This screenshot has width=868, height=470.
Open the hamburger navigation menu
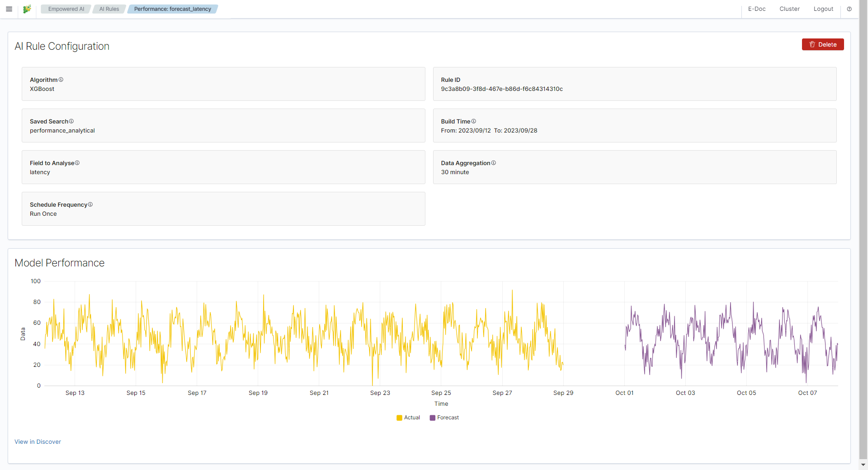click(9, 9)
